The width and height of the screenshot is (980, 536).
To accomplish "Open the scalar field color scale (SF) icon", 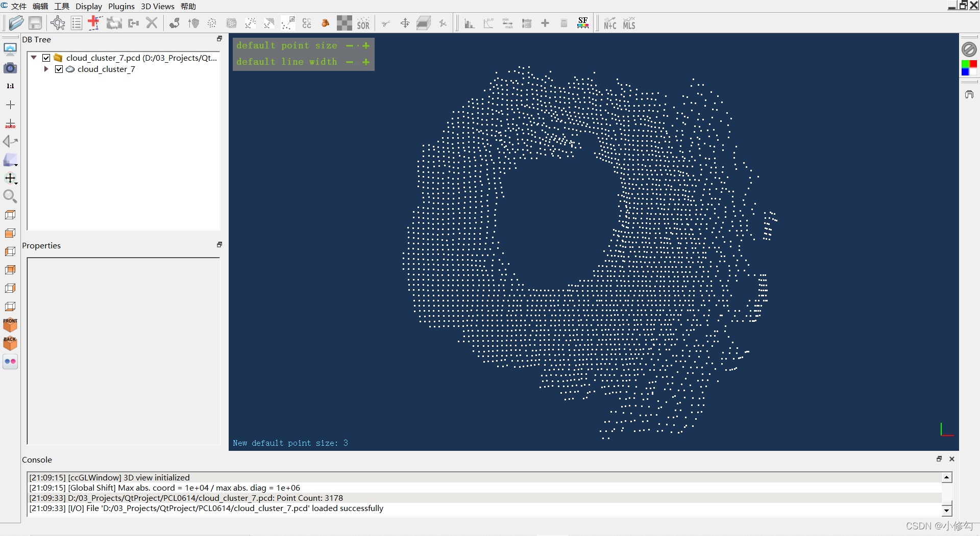I will [583, 23].
